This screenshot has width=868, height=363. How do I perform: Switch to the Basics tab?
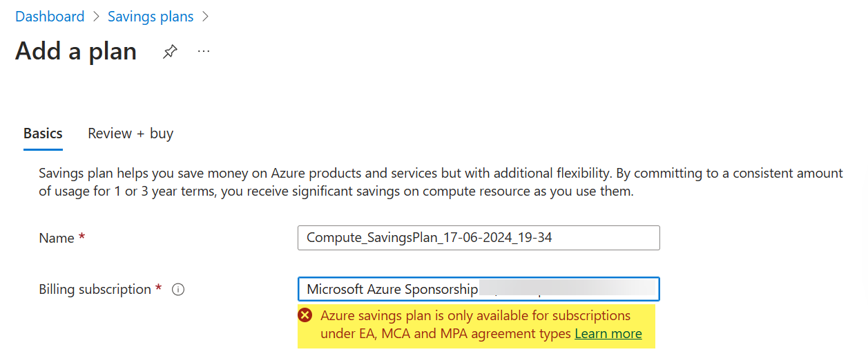coord(43,133)
